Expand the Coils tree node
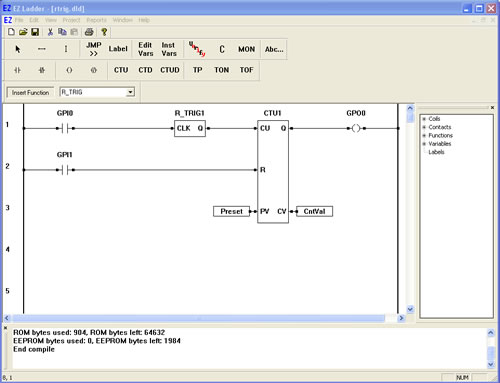Screen dimensions: 500x383 point(424,119)
